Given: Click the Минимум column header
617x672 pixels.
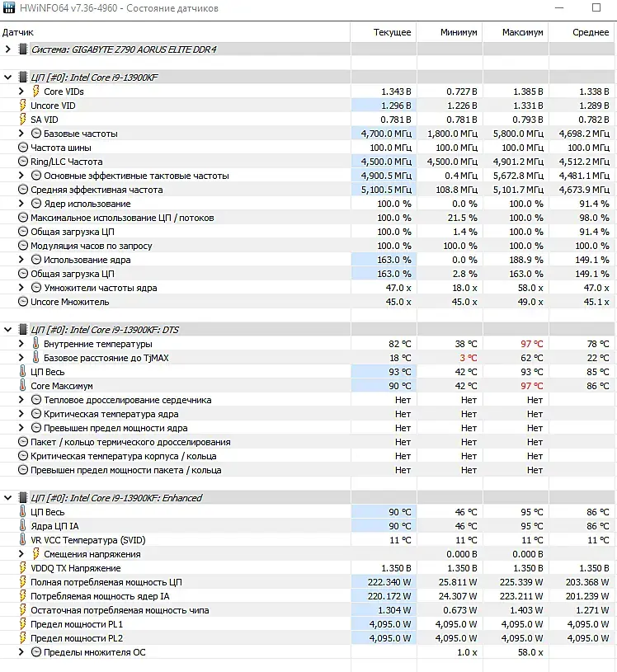Looking at the screenshot, I should point(450,32).
